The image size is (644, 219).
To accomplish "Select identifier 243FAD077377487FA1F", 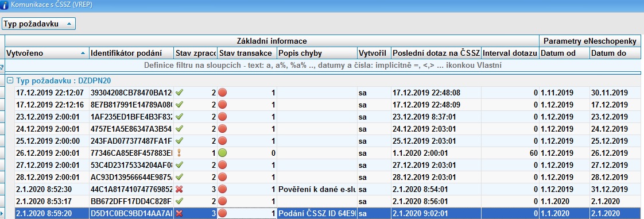I will (x=131, y=141).
